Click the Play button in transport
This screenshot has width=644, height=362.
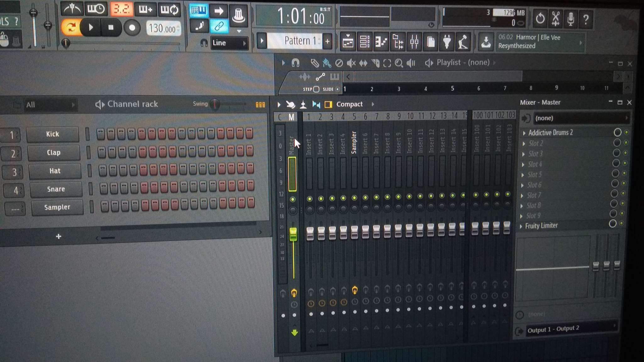91,28
